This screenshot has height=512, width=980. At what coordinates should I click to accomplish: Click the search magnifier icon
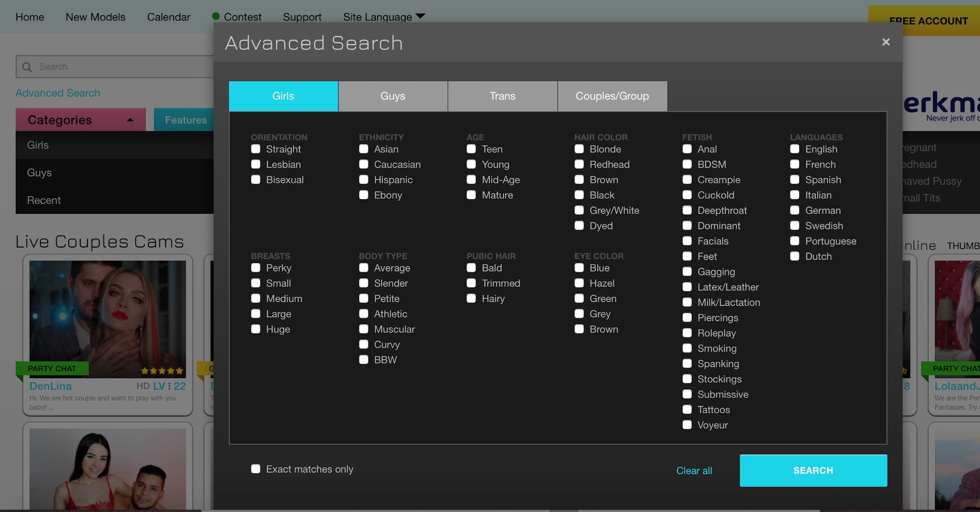(27, 67)
